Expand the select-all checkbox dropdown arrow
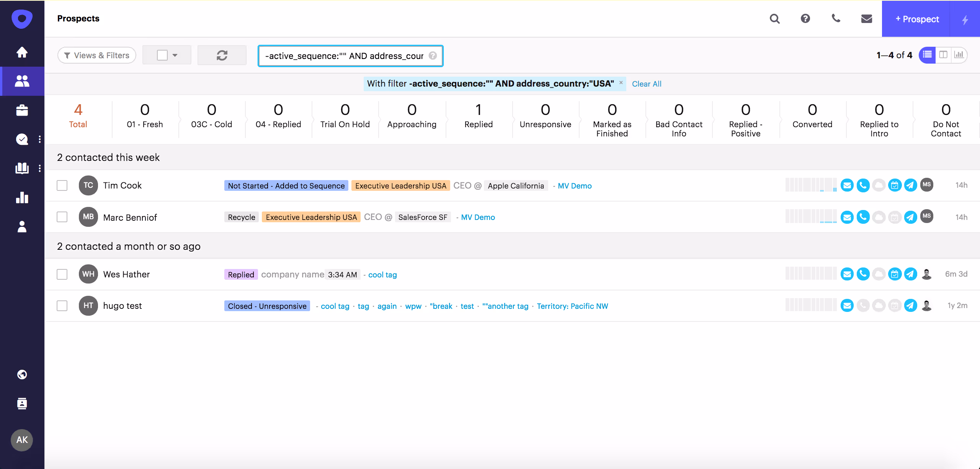 pos(175,56)
